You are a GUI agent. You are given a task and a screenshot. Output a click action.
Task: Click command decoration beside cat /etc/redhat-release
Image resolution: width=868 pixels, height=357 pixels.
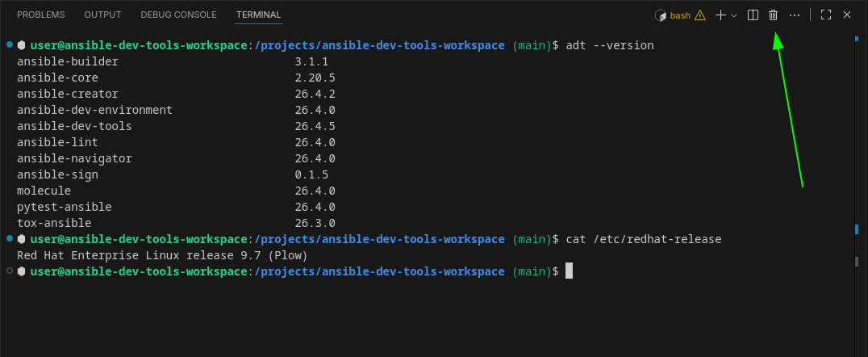[10, 238]
